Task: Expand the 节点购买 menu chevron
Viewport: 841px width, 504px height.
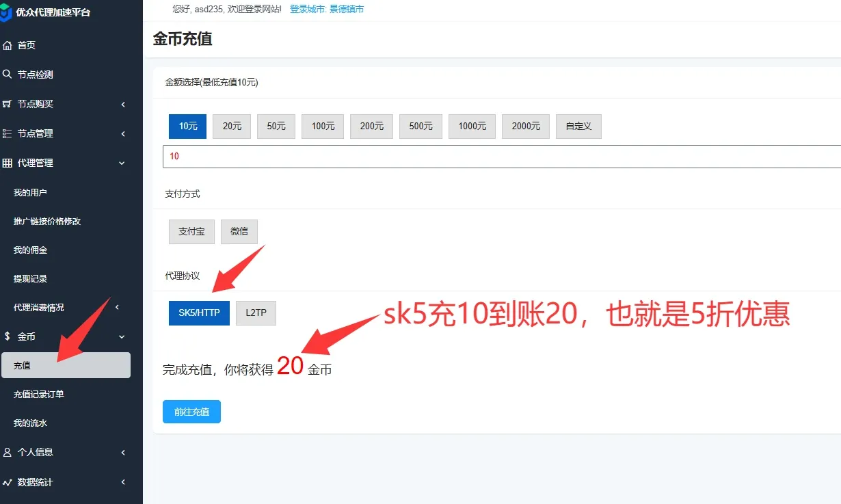Action: 123,104
